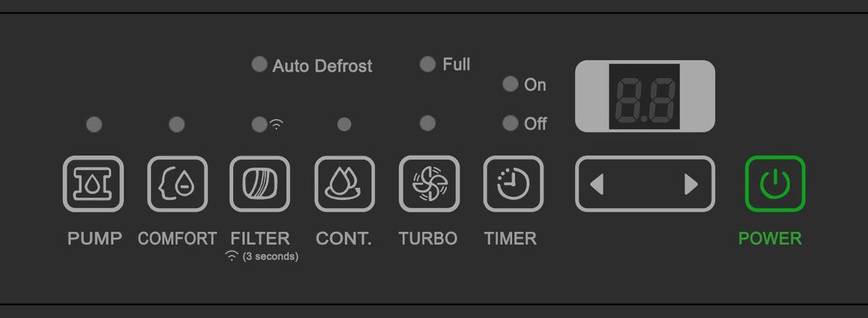Image resolution: width=868 pixels, height=318 pixels.
Task: Activate the Pump drain button icon
Action: click(x=93, y=184)
